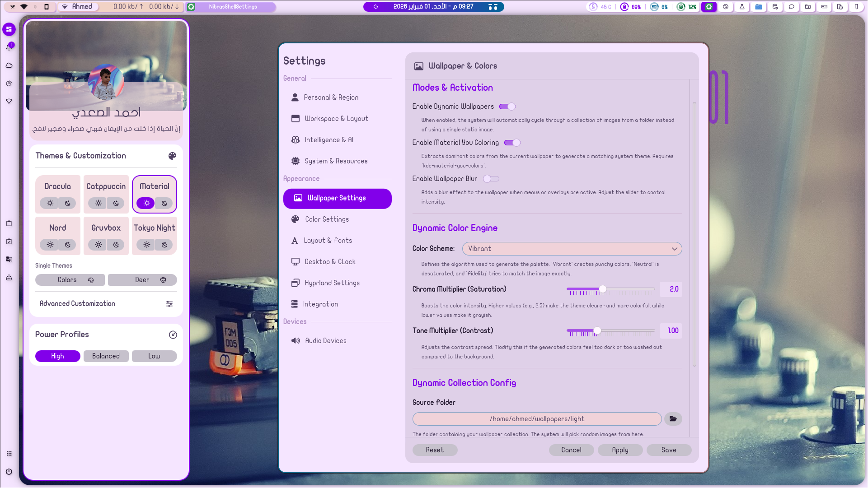868x488 pixels.
Task: Select Nord light mode sun icon
Action: (x=50, y=245)
